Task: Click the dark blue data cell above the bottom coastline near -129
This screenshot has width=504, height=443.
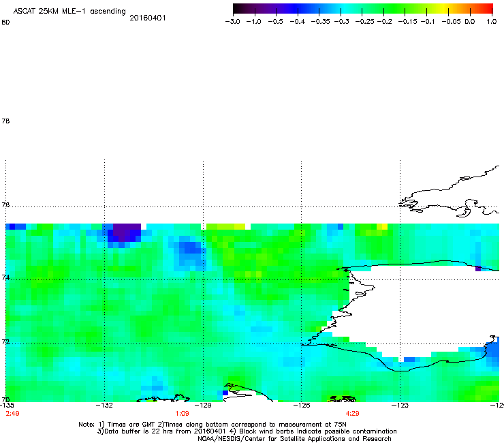Action: pos(225,393)
